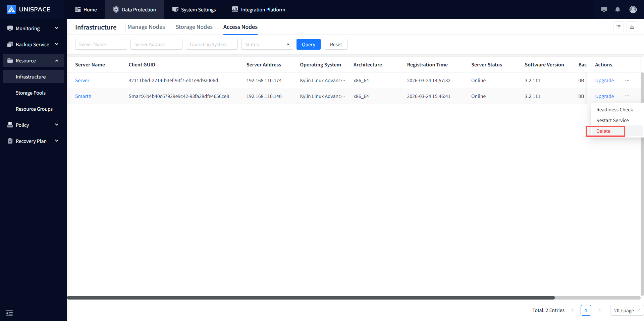Click into the Server Name filter field

(x=101, y=44)
